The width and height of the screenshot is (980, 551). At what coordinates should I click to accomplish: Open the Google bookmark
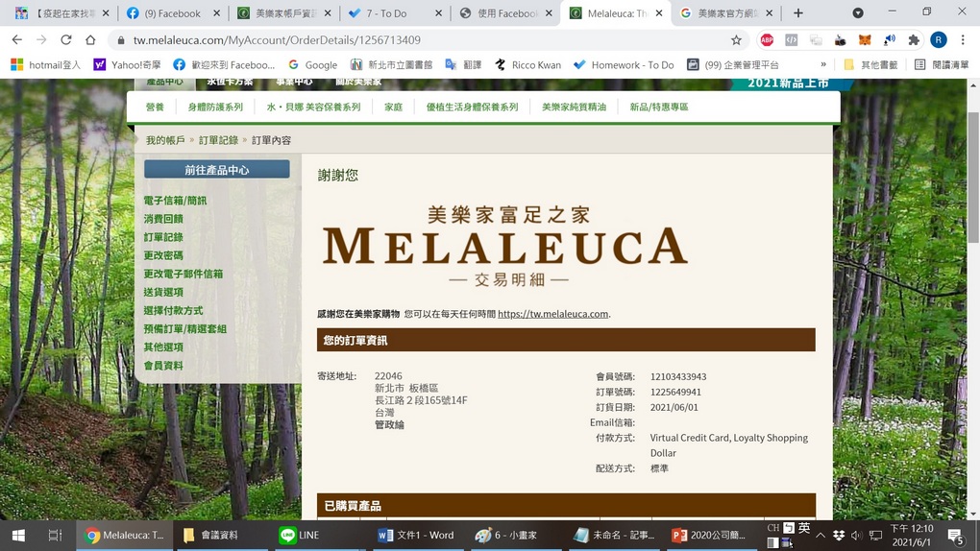[x=312, y=65]
